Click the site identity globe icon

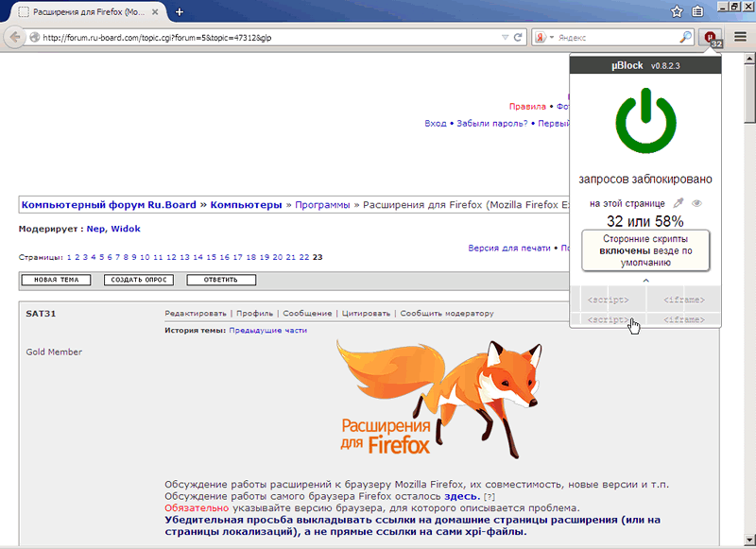click(34, 37)
